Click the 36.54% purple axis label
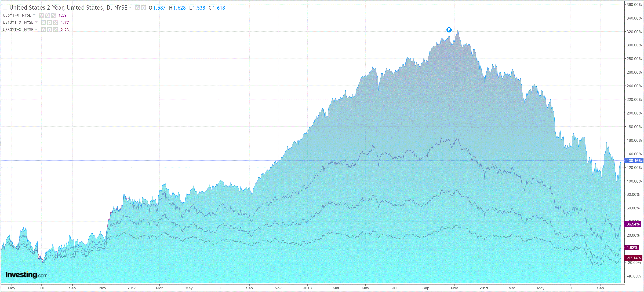 click(x=633, y=224)
